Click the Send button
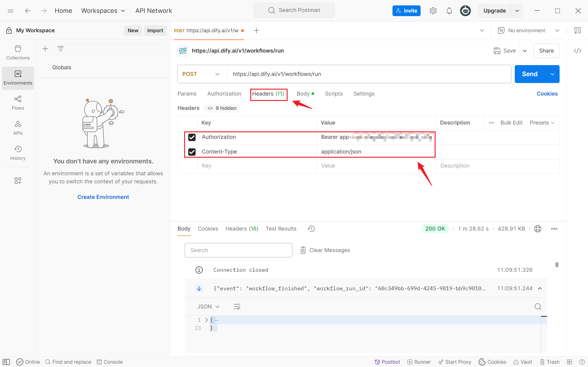Image resolution: width=588 pixels, height=367 pixels. [530, 74]
